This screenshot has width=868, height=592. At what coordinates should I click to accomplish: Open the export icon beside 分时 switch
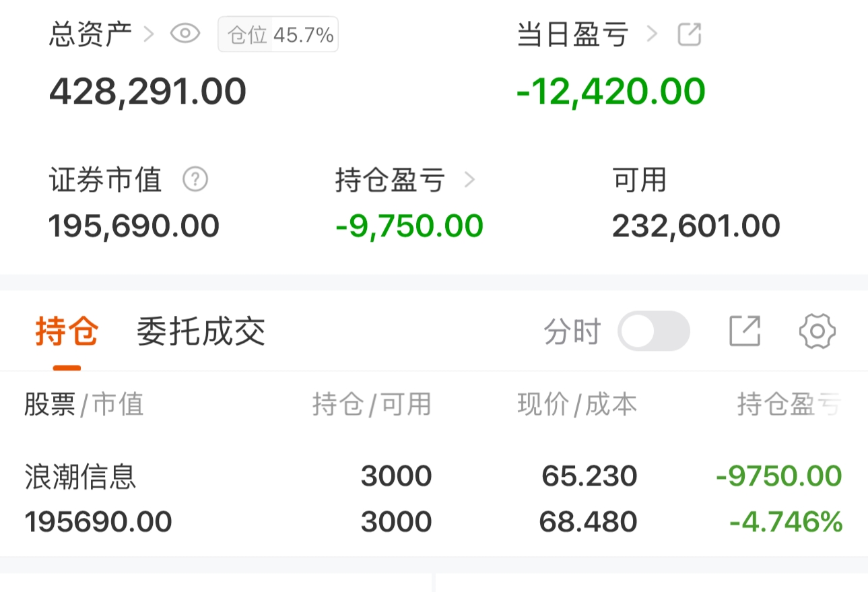click(745, 331)
